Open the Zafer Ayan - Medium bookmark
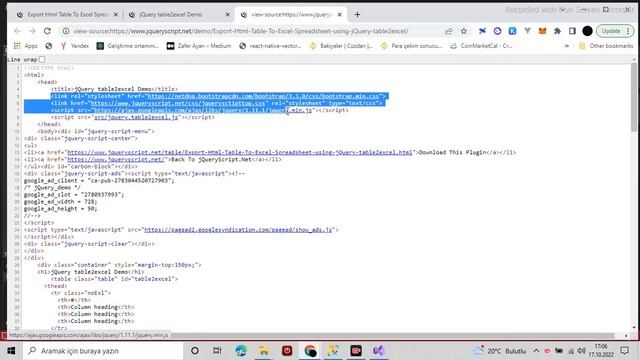The image size is (640, 360). pos(199,46)
